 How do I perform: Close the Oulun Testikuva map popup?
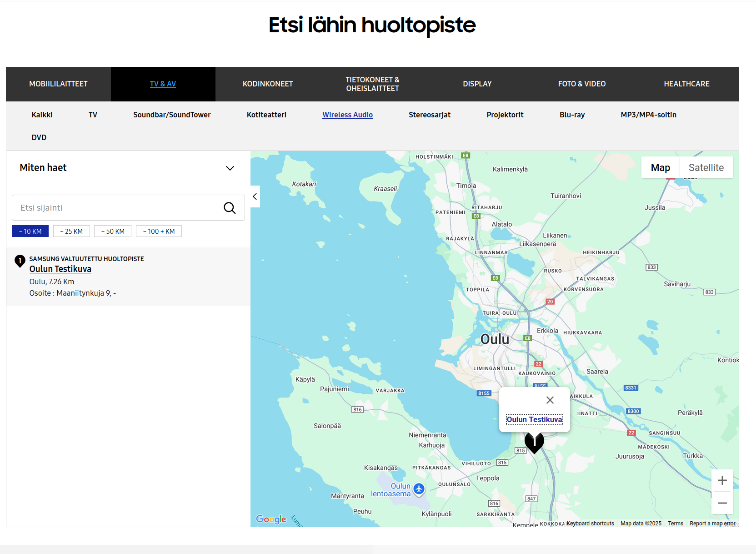550,400
